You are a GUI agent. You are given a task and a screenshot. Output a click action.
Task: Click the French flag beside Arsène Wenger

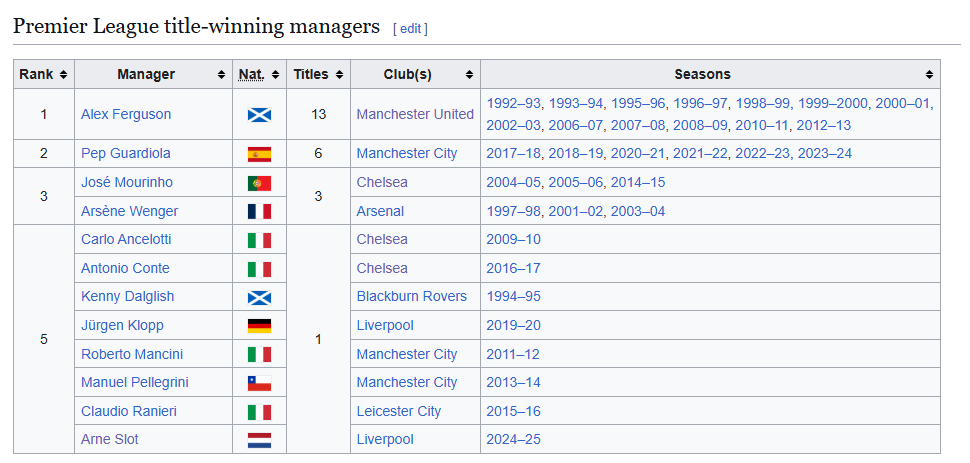[x=259, y=212]
